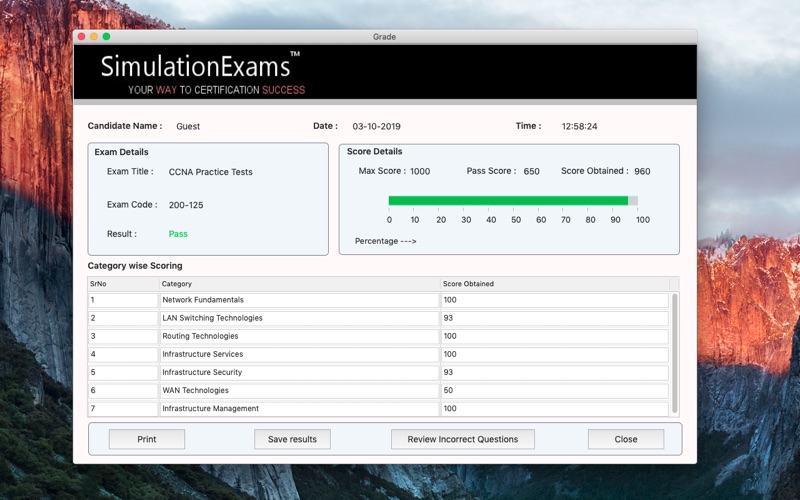Image resolution: width=800 pixels, height=500 pixels.
Task: Minimize the Grade window with yellow button
Action: (94, 37)
